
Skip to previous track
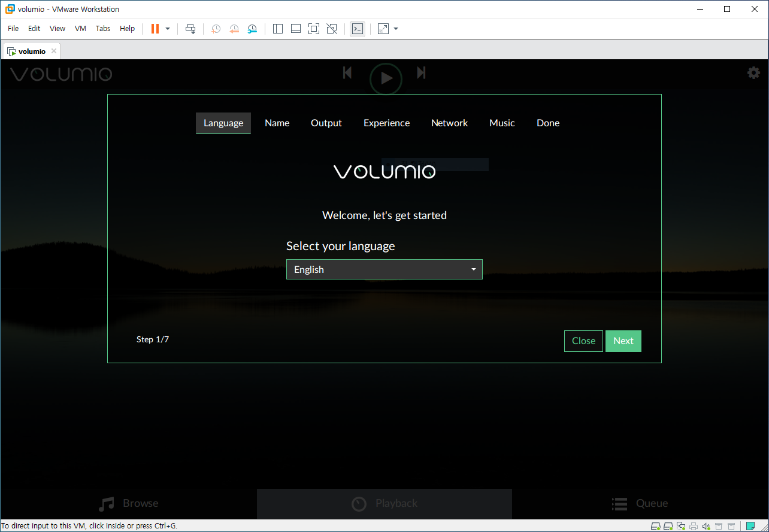(x=347, y=72)
